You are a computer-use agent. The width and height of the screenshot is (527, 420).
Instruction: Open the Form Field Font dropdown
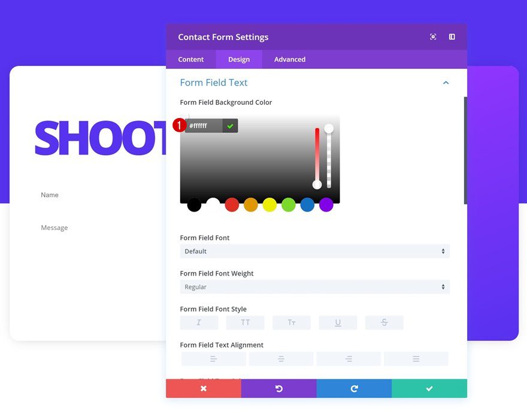315,251
